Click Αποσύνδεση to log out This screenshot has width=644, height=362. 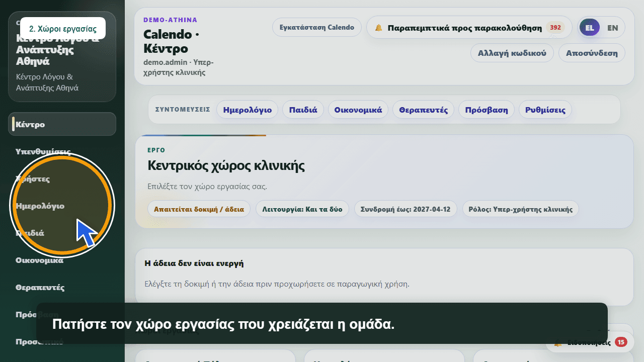592,53
